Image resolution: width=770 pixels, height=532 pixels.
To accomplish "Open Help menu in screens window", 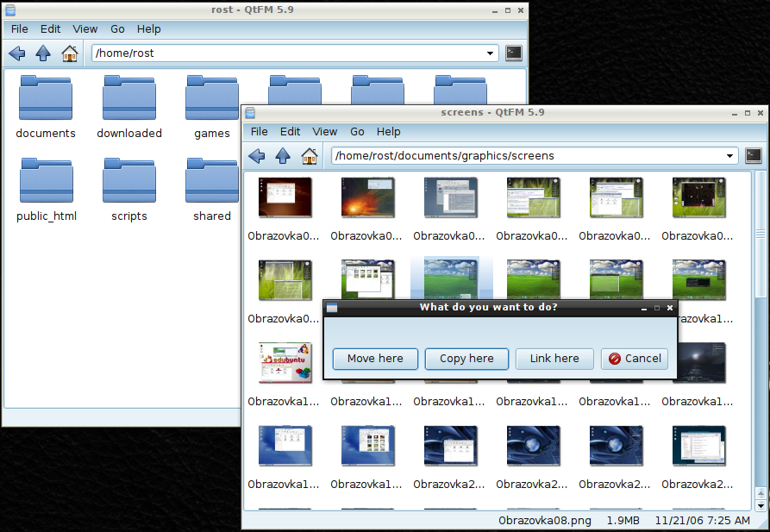I will point(388,132).
